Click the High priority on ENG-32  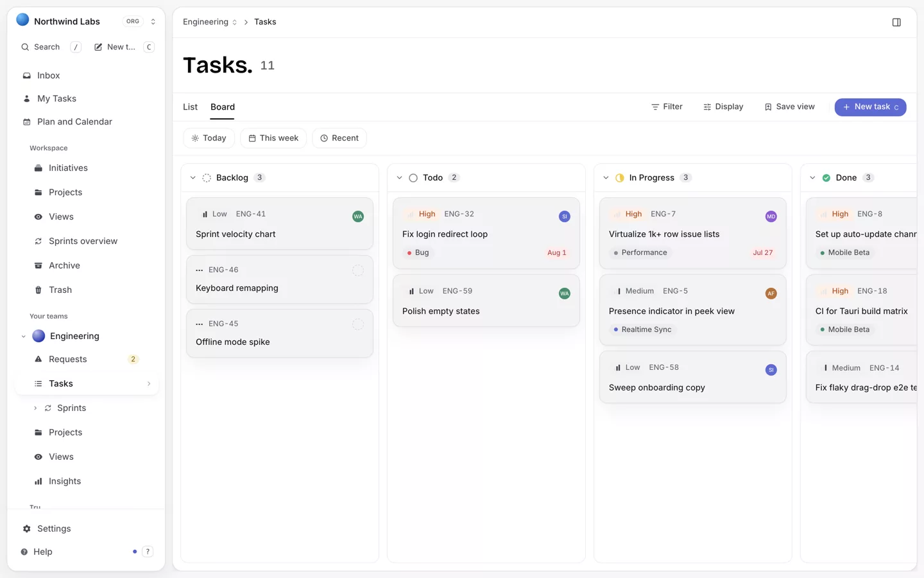422,215
